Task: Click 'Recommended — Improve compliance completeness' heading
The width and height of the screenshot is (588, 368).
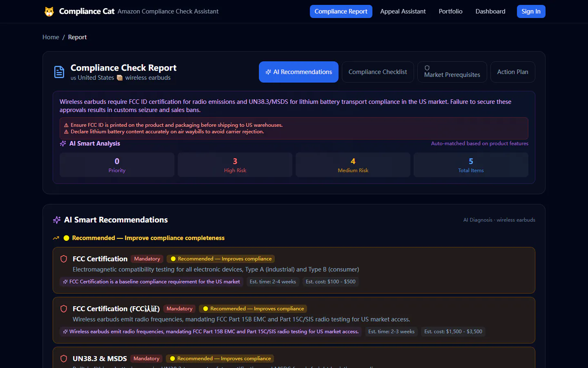Action: click(x=148, y=238)
